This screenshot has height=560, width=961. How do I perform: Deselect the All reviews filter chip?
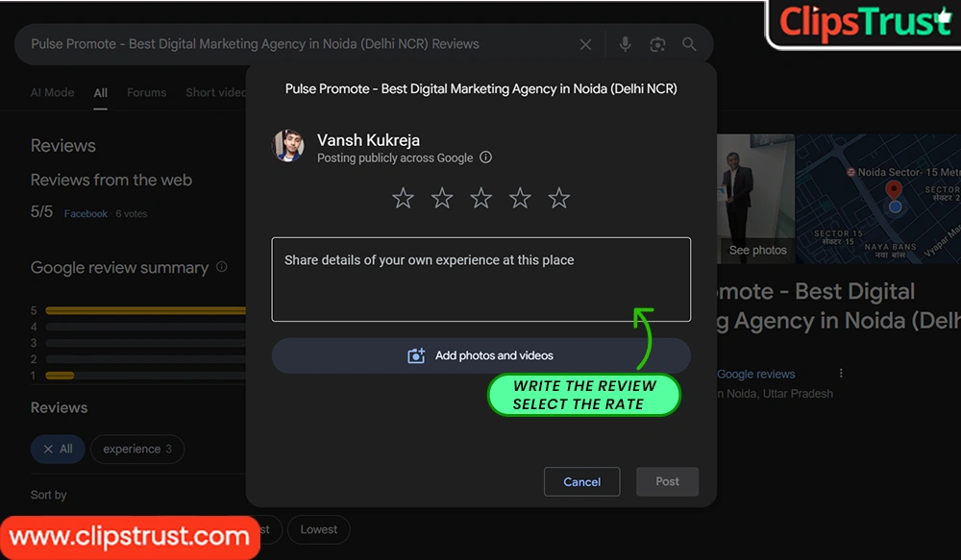coord(58,449)
